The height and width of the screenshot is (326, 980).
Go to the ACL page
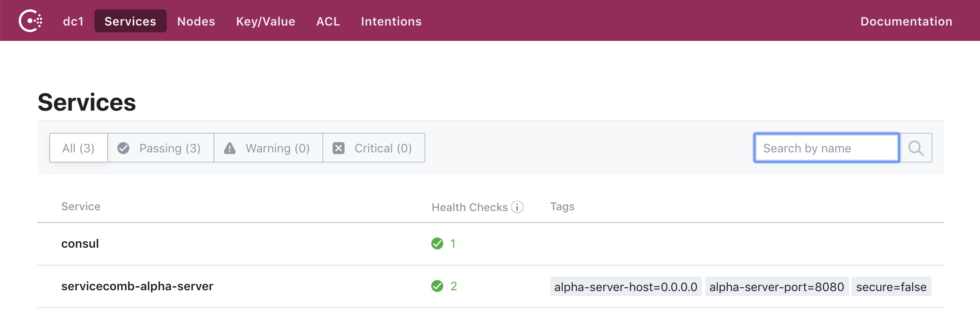[328, 21]
